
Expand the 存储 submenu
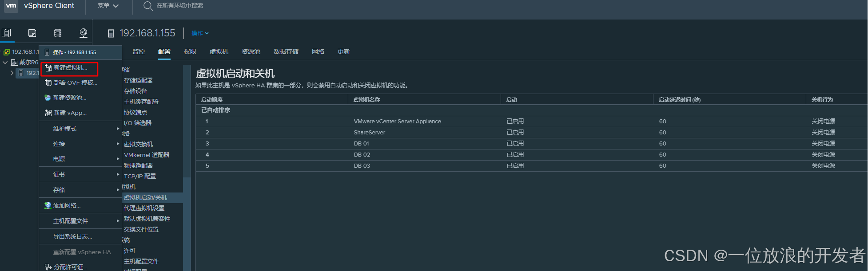pos(80,190)
